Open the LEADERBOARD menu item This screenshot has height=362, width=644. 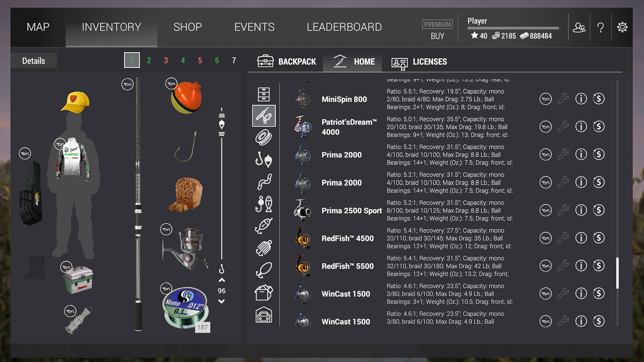point(344,27)
